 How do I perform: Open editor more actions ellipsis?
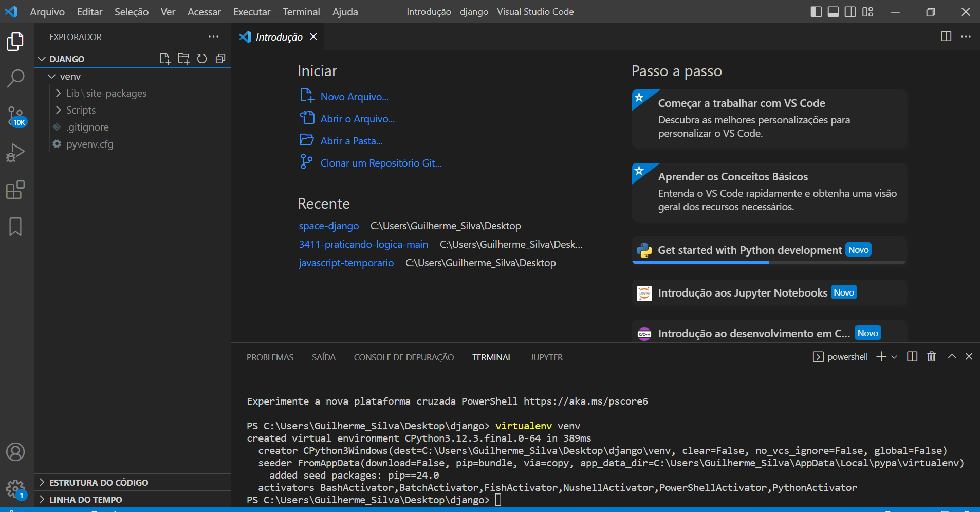(966, 36)
